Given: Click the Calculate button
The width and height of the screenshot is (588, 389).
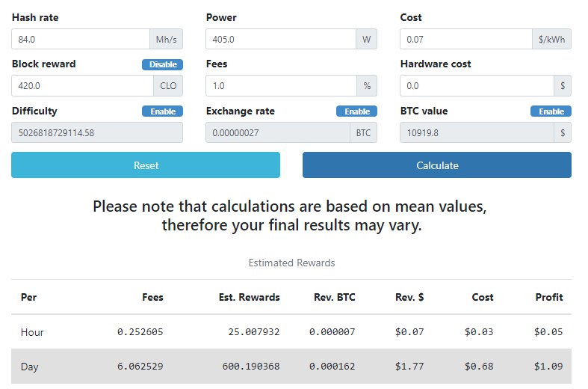Looking at the screenshot, I should pyautogui.click(x=437, y=165).
